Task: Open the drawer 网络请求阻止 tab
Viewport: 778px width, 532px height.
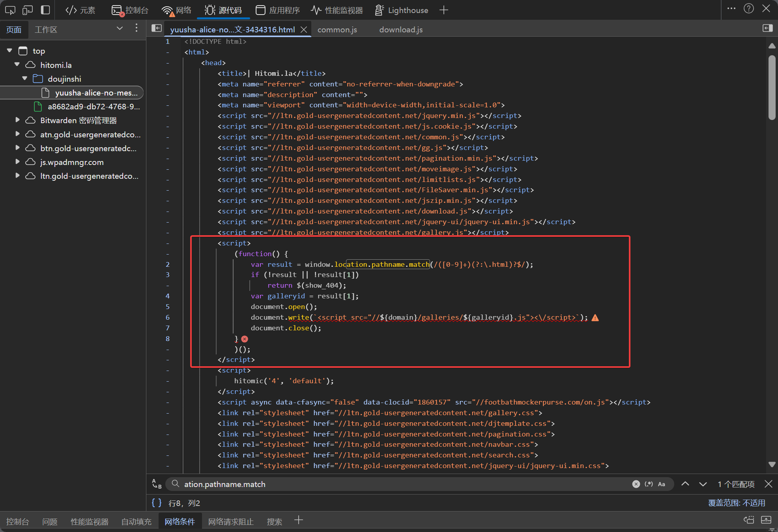Action: pos(231,522)
